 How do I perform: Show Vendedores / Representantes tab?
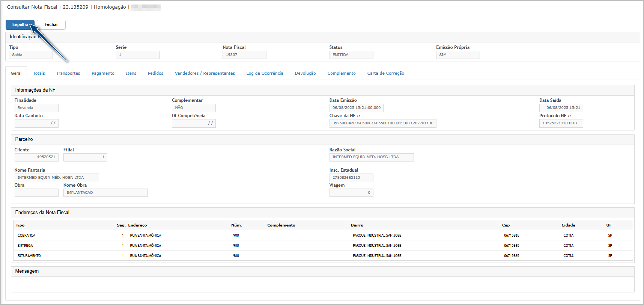205,73
